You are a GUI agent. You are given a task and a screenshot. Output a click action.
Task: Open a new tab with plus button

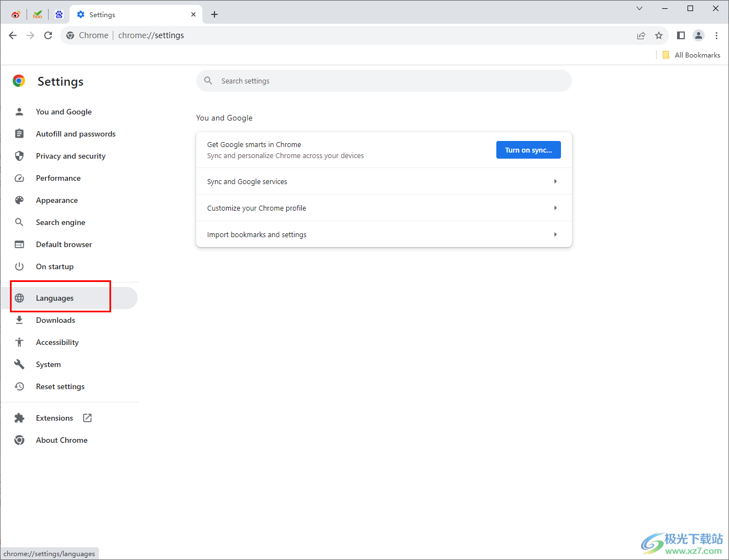(x=214, y=14)
